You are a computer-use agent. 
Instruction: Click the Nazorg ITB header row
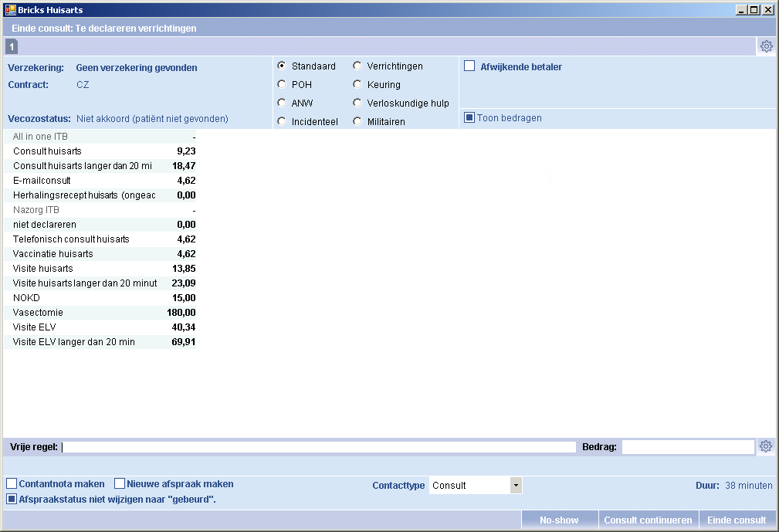point(100,209)
